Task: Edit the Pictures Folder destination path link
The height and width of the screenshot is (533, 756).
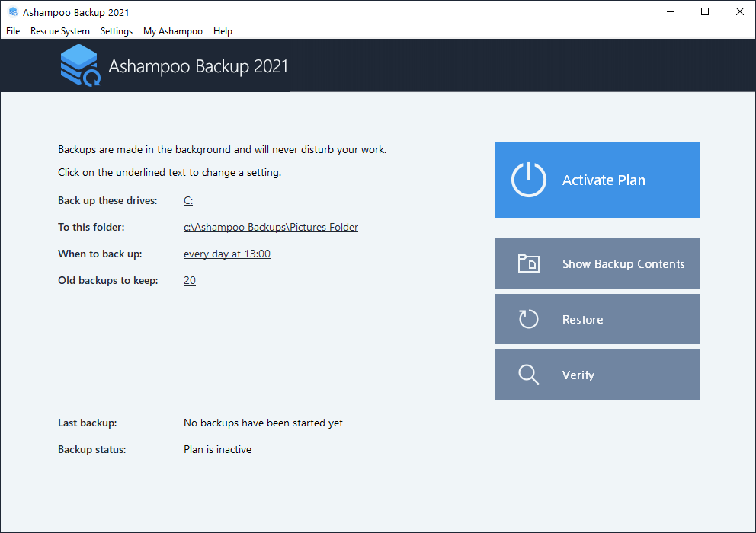Action: point(271,228)
